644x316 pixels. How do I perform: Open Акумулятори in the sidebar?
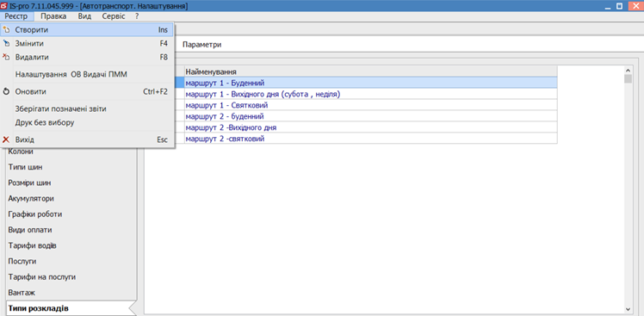31,199
